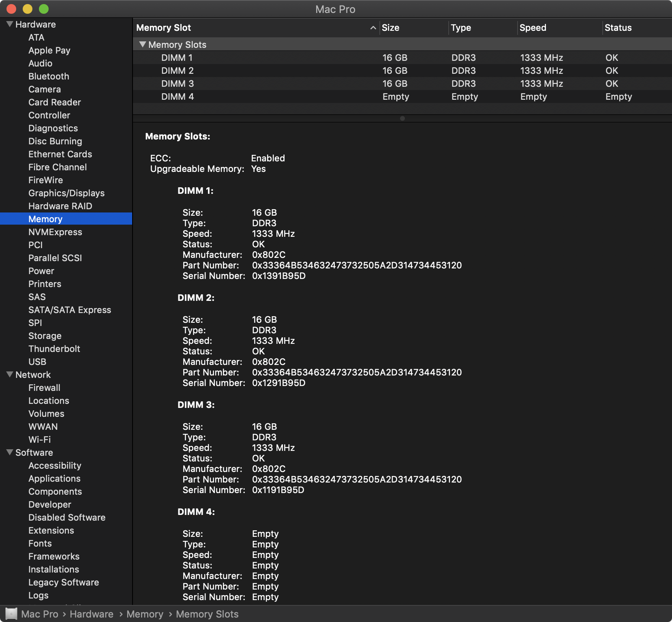Select Hardware RAID in the sidebar
Viewport: 672px width, 622px height.
coord(60,206)
